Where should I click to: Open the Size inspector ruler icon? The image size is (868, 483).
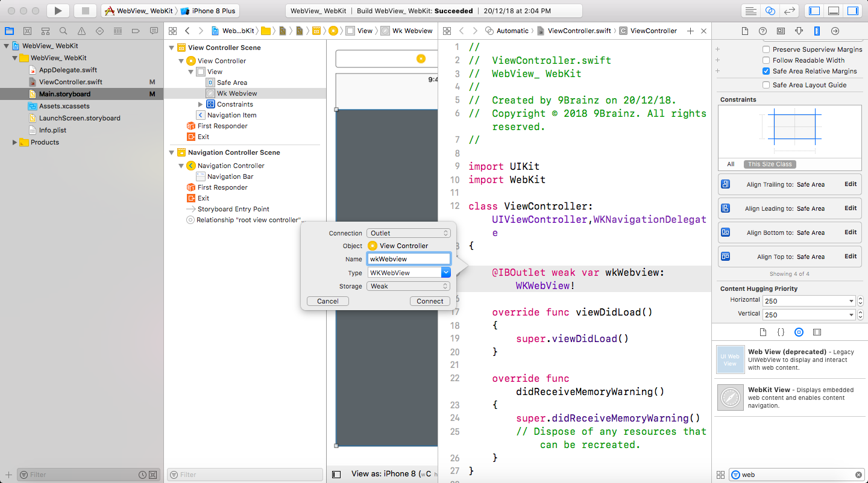point(817,31)
